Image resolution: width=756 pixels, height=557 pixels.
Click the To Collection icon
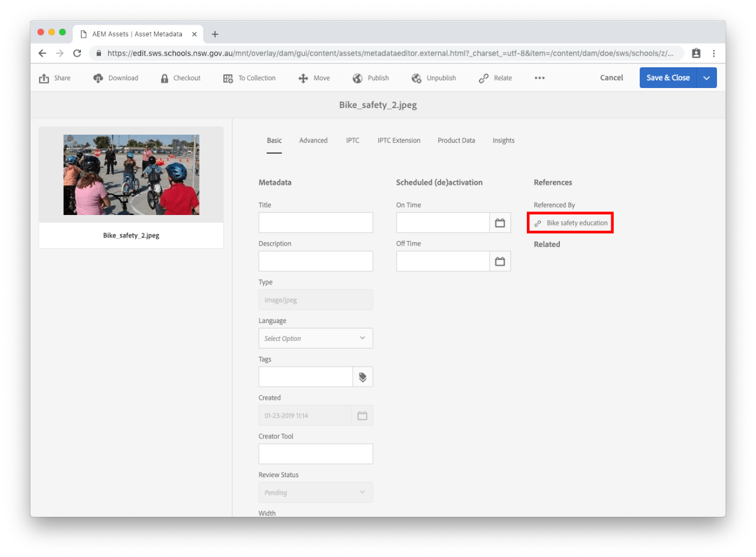click(228, 78)
